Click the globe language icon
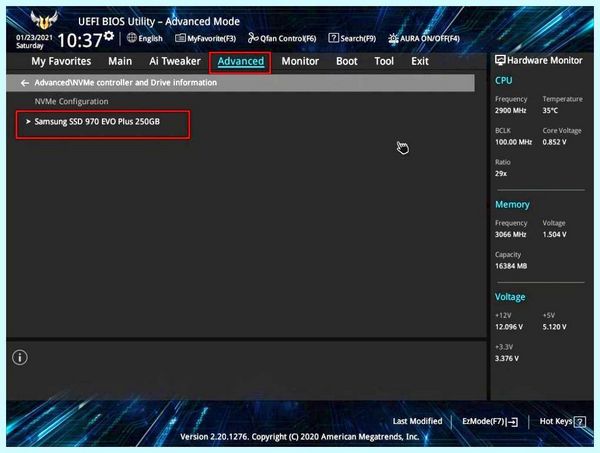This screenshot has width=600, height=453. 132,37
